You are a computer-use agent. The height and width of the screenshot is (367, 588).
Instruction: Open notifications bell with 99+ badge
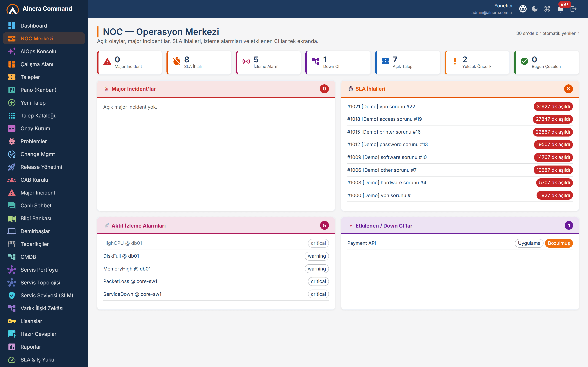[560, 9]
